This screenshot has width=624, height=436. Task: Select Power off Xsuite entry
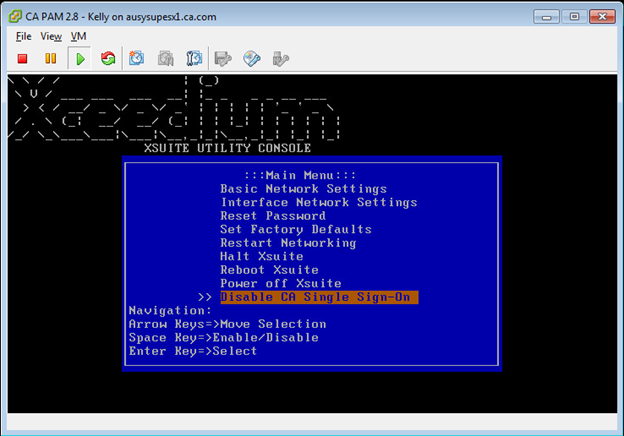[281, 284]
